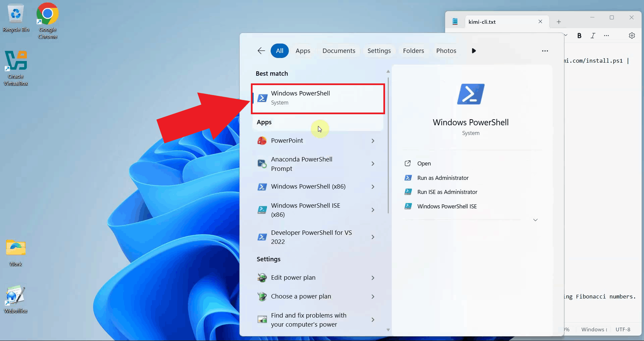Image resolution: width=644 pixels, height=341 pixels.
Task: Expand more Windows PowerShell actions chevron
Action: coord(535,220)
